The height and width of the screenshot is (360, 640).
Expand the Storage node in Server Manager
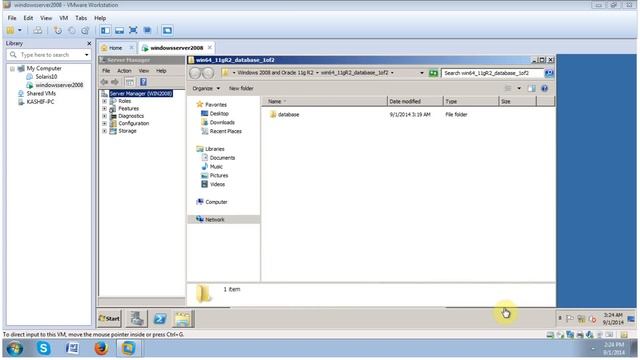[x=104, y=131]
